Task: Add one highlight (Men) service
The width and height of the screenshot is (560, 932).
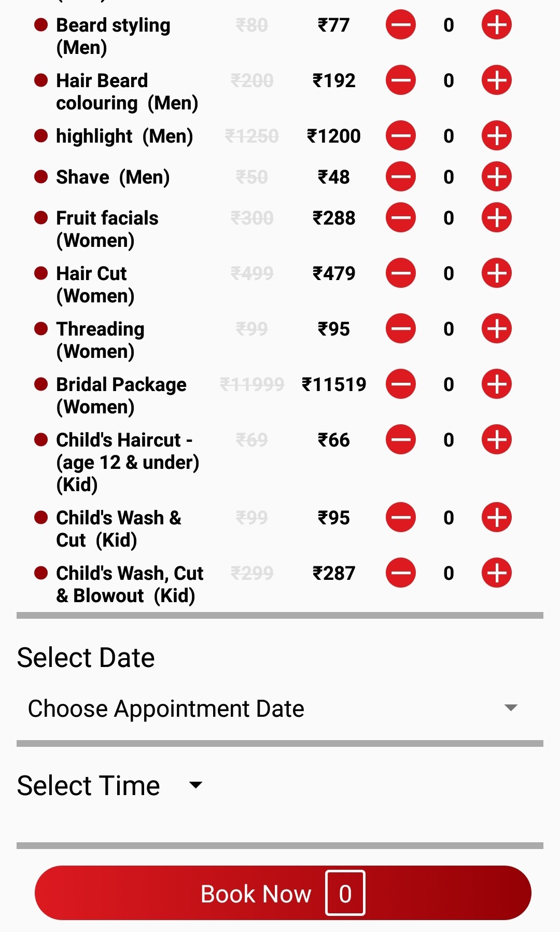Action: [x=496, y=136]
